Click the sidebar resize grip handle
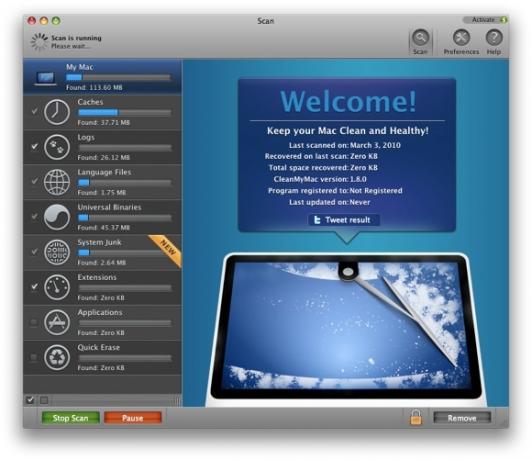The image size is (532, 460). point(178,401)
